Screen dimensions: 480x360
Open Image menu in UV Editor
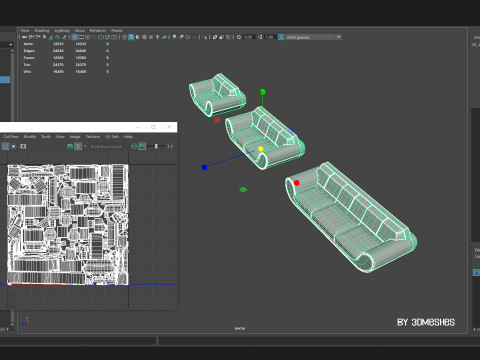click(75, 137)
